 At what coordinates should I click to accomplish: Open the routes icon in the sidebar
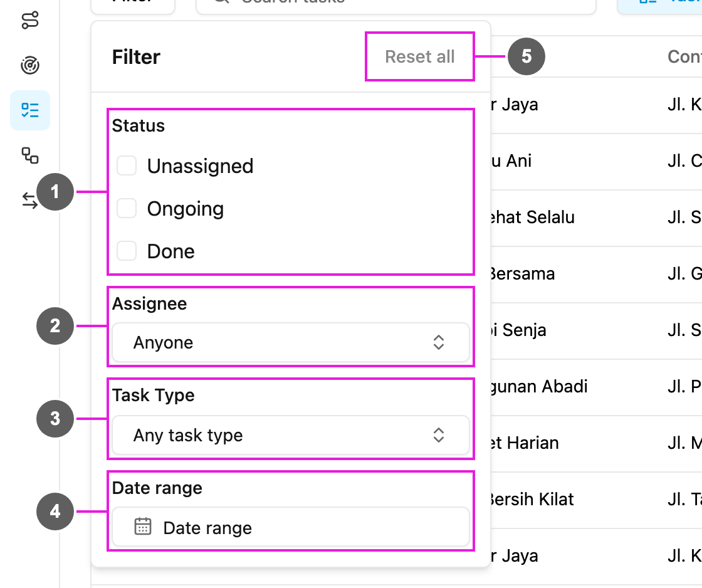[30, 20]
